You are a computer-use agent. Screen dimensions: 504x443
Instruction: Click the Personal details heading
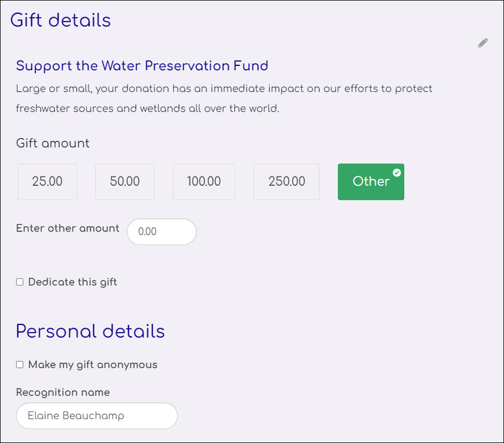90,332
